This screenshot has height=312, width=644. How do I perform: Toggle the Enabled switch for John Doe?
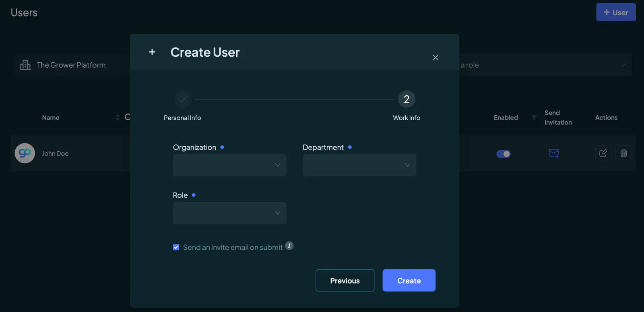point(504,154)
